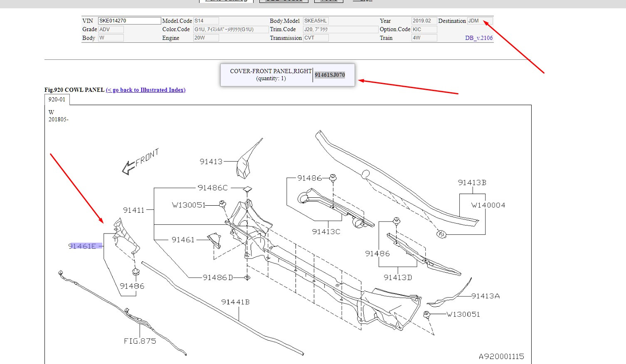Select part label 91413 in the diagram
The height and width of the screenshot is (364, 626).
pyautogui.click(x=211, y=162)
